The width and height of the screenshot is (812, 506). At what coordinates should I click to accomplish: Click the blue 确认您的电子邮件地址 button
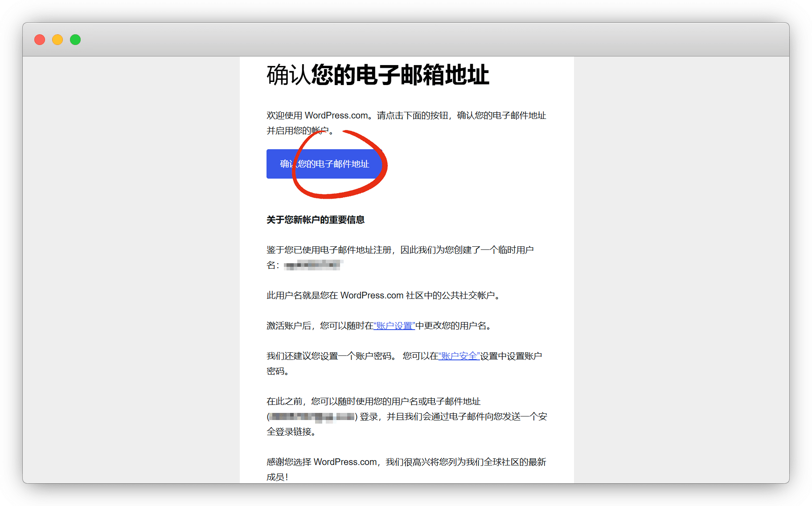(x=324, y=164)
